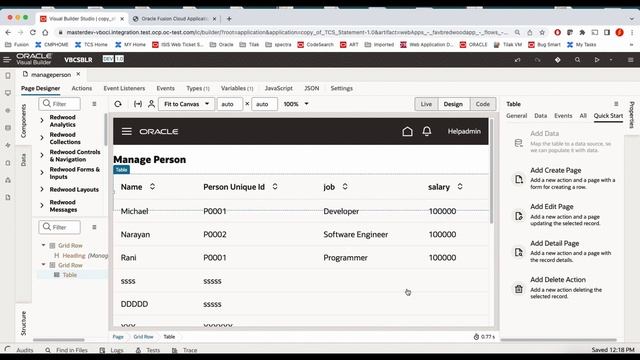This screenshot has width=640, height=360.
Task: Switch canvas to Code mode
Action: pyautogui.click(x=482, y=104)
